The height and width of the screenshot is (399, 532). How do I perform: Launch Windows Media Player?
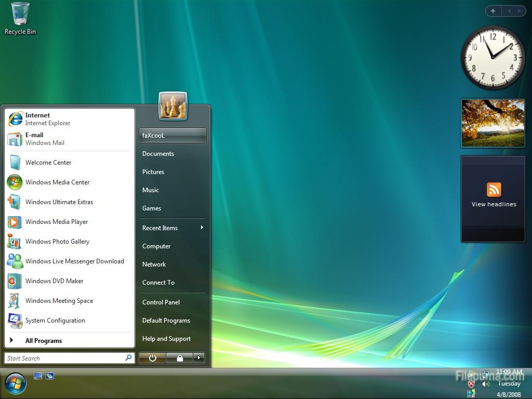tap(56, 222)
